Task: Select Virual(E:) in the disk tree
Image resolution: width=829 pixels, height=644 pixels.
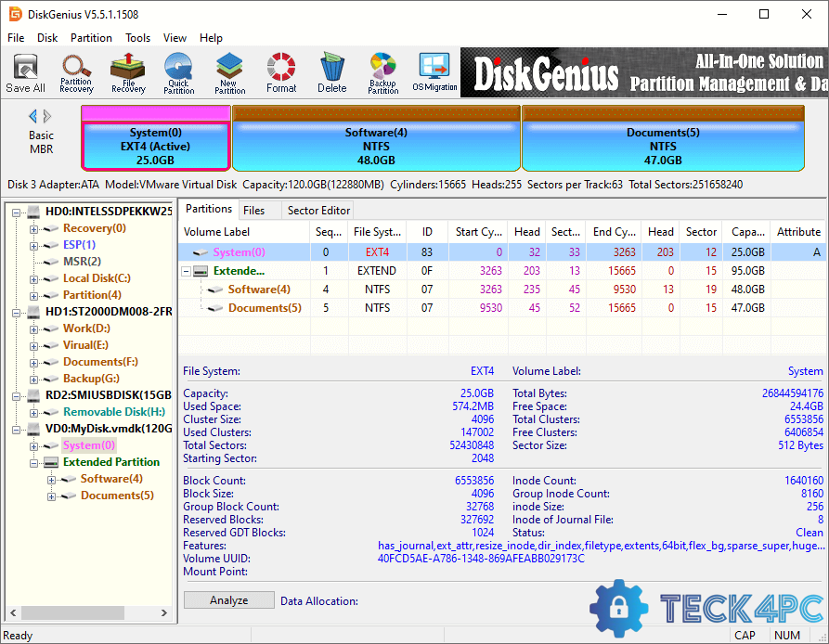Action: (85, 345)
